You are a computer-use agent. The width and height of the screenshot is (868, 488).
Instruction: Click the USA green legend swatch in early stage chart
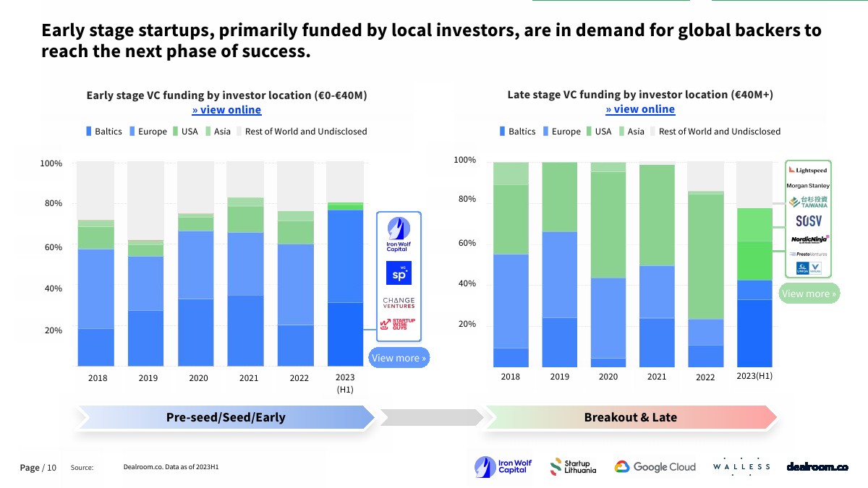(175, 132)
